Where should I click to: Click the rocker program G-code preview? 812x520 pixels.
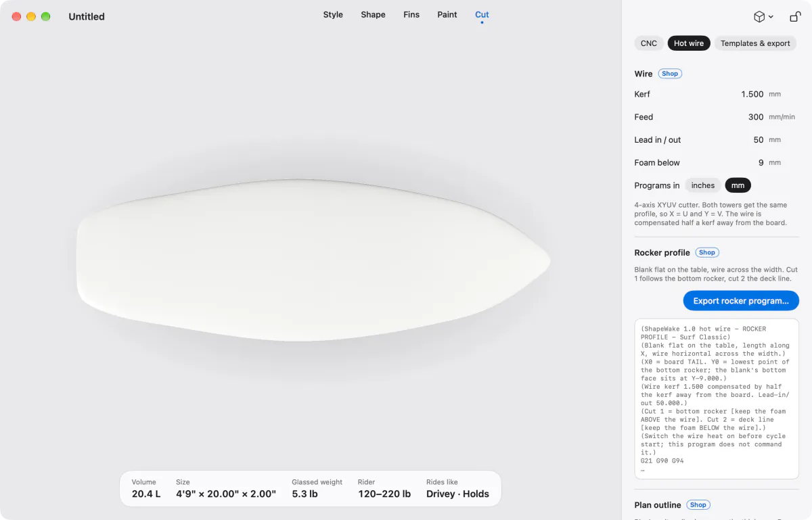pyautogui.click(x=717, y=399)
